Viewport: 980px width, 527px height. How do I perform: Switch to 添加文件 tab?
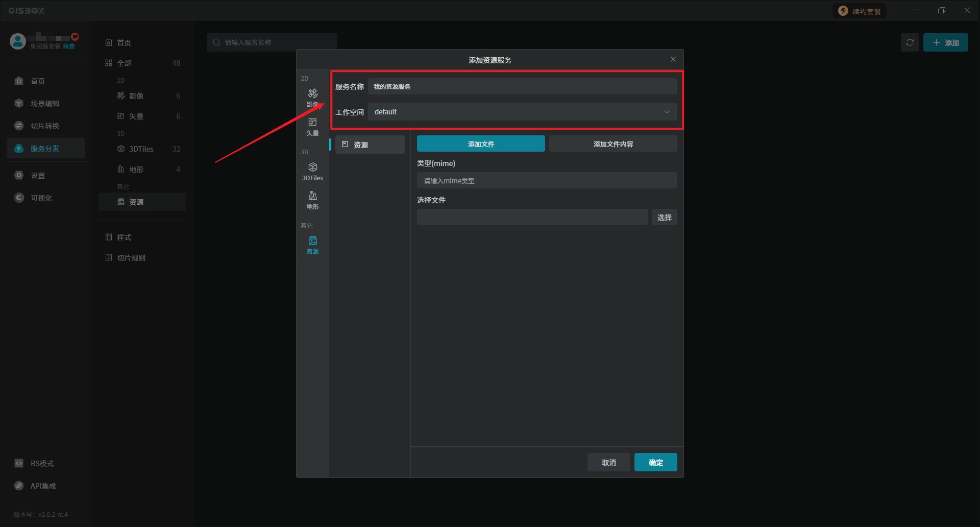(x=480, y=144)
